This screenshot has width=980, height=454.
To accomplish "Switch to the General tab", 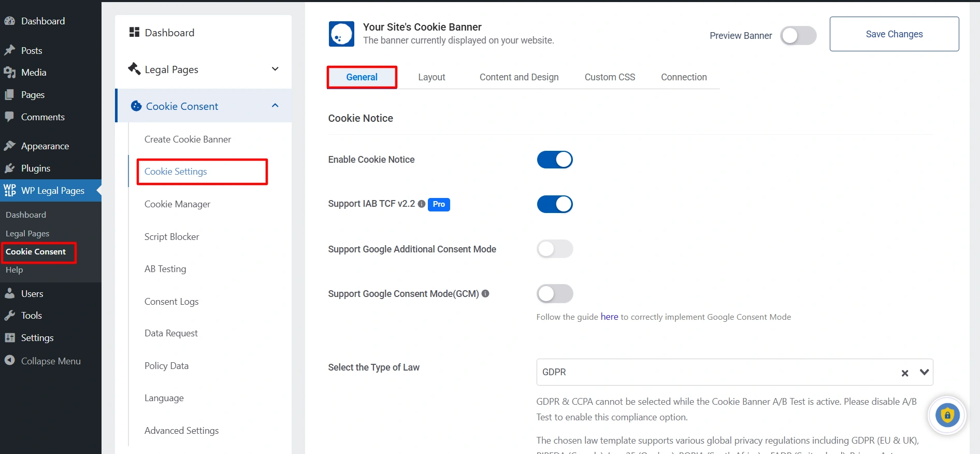I will click(x=362, y=77).
